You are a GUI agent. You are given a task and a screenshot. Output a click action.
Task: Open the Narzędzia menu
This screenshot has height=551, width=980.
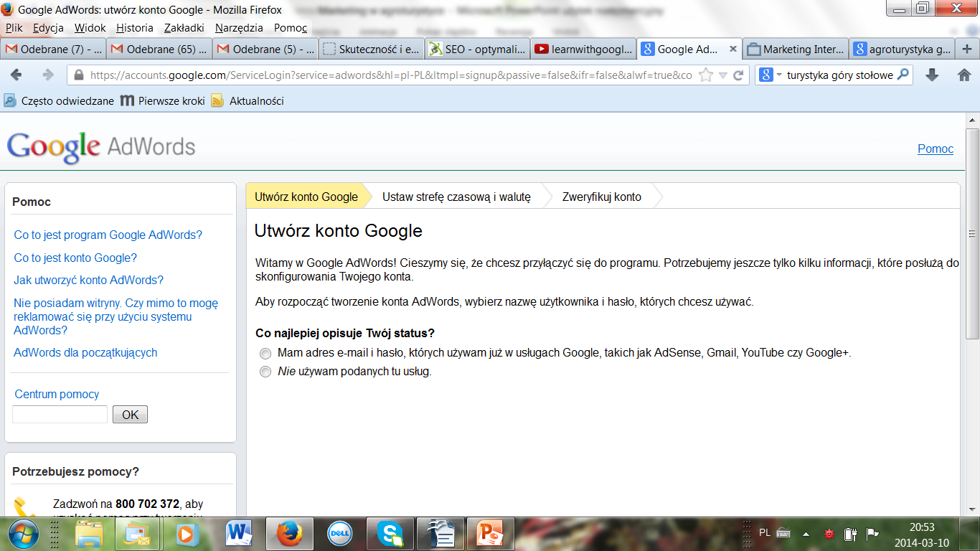click(x=240, y=28)
